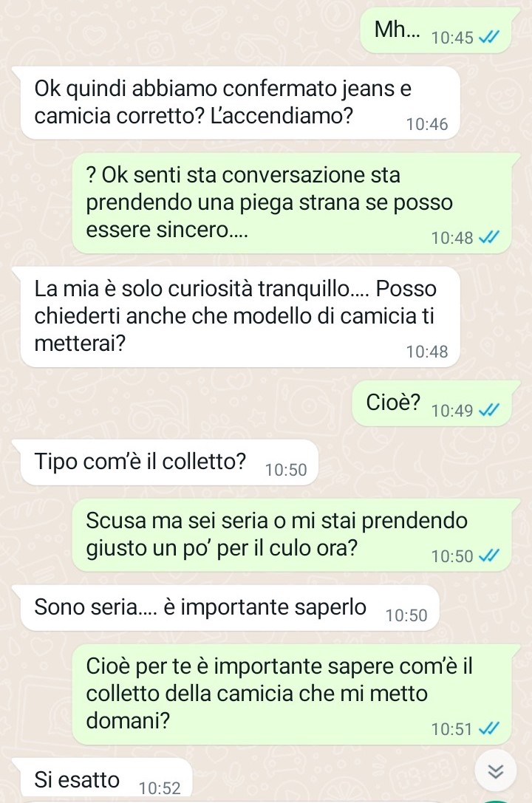Viewport: 532px width, 803px height.
Task: Select message 'Ok quindi abbiamo confermato jeans'
Action: (x=240, y=103)
